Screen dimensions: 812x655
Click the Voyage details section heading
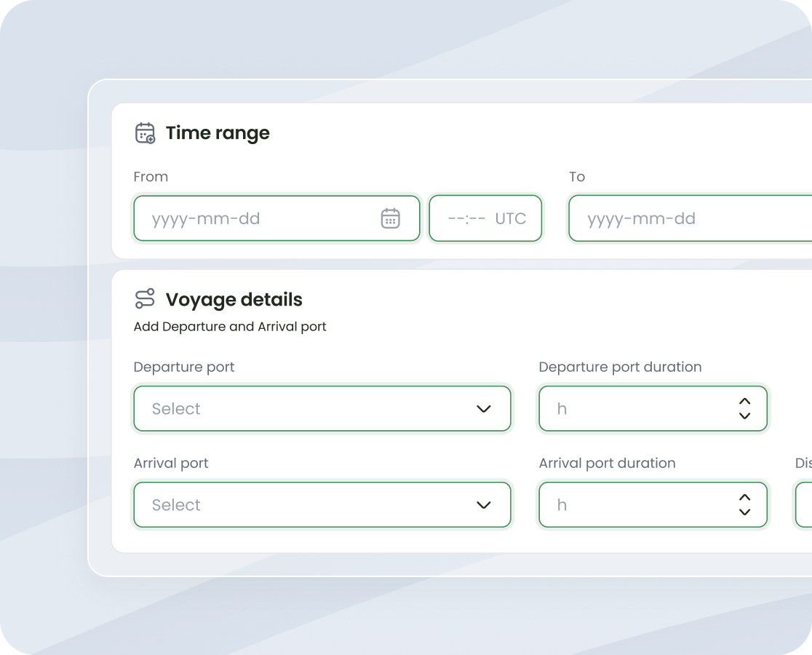[x=234, y=300]
